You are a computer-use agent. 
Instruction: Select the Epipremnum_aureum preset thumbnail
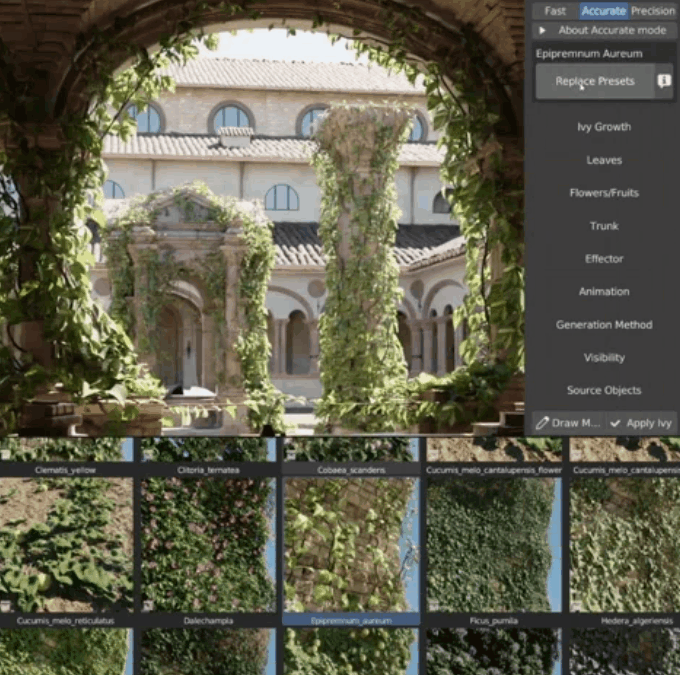click(351, 545)
